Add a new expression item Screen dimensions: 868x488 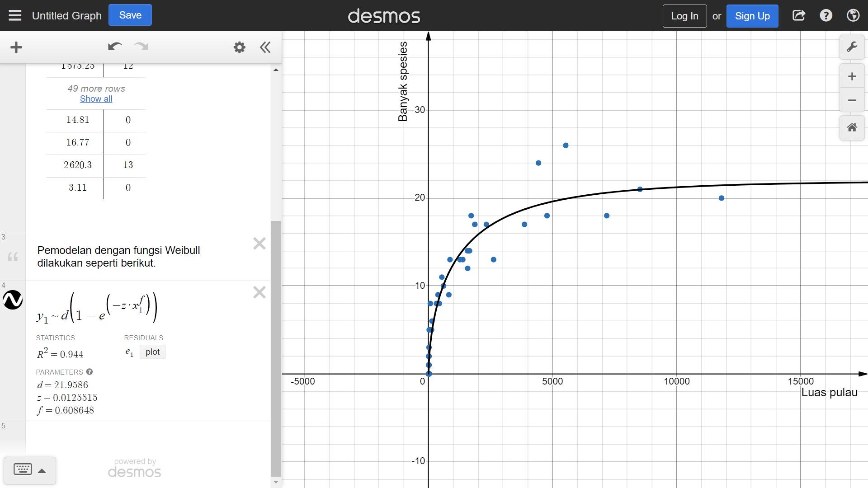pyautogui.click(x=16, y=47)
